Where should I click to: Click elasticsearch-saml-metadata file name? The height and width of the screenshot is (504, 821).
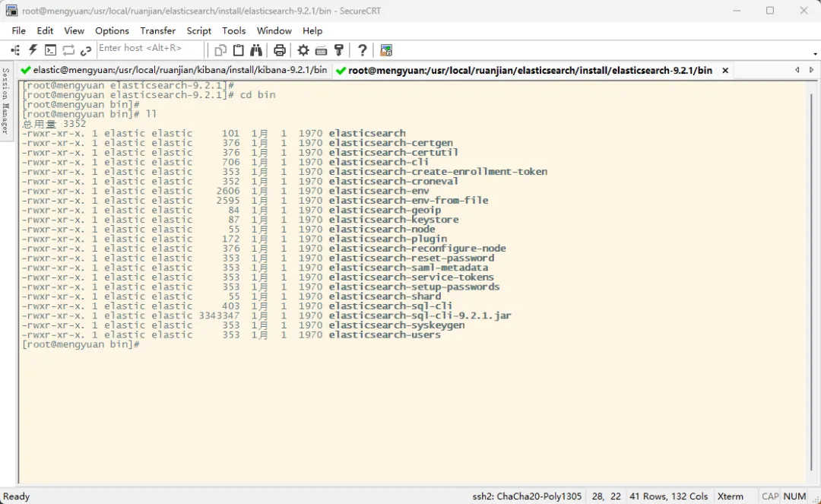click(x=408, y=268)
